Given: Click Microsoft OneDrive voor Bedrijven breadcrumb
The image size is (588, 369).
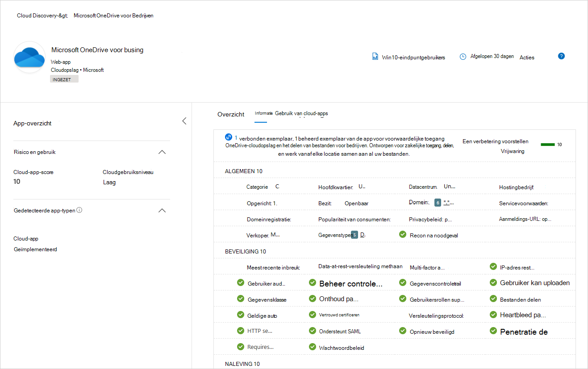Looking at the screenshot, I should click(x=113, y=15).
